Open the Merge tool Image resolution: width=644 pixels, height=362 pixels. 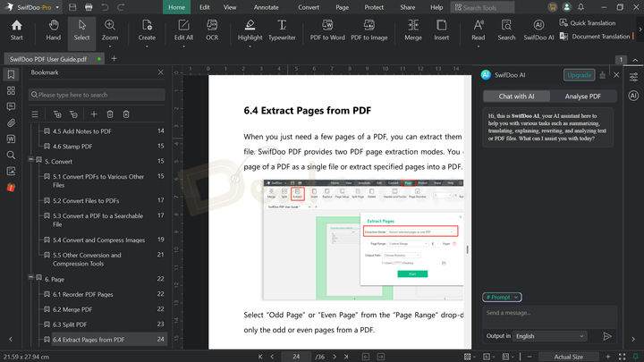click(x=413, y=30)
